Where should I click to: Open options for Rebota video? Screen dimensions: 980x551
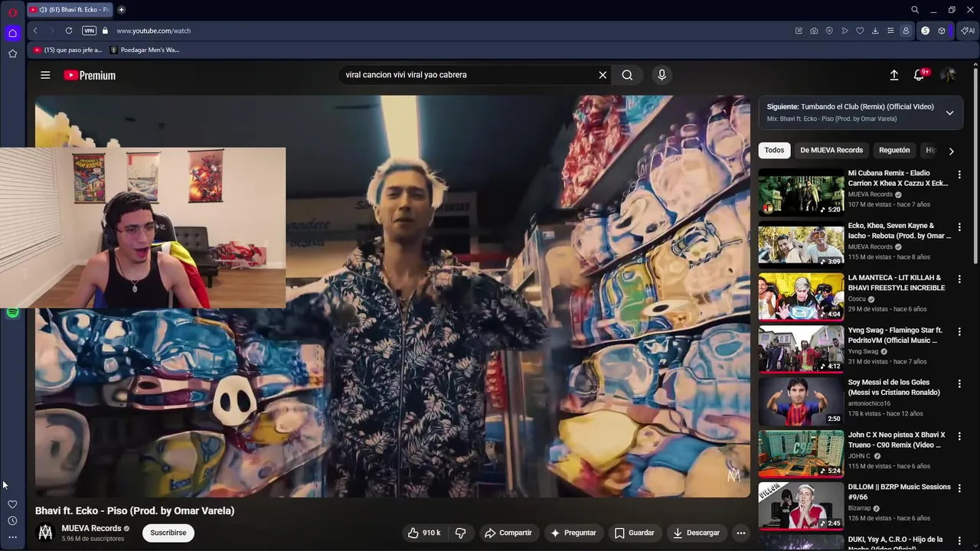tap(959, 227)
